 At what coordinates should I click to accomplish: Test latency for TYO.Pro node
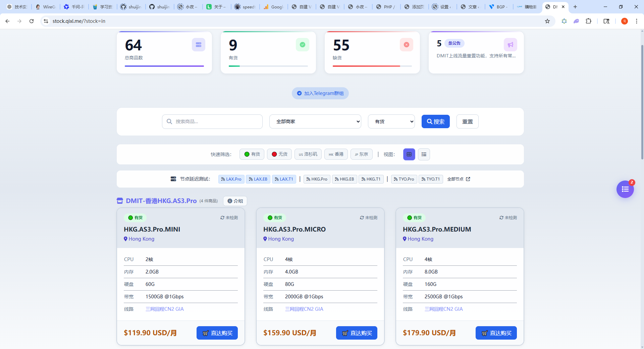tap(404, 179)
